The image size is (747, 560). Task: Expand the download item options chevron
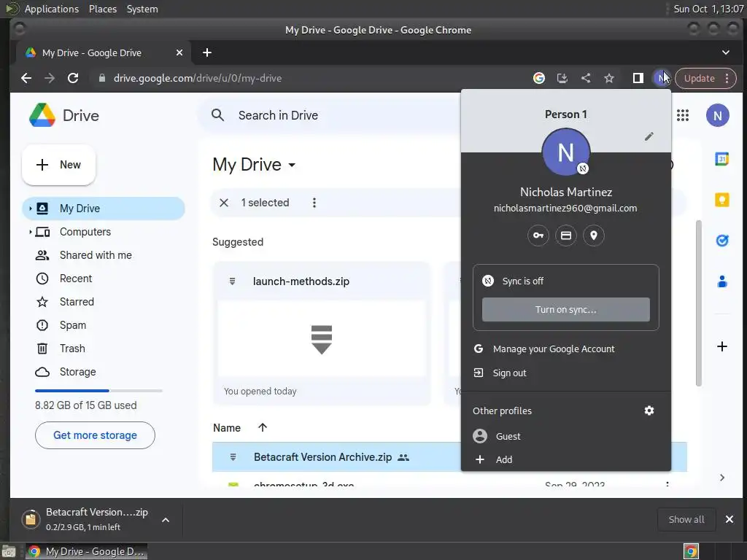coord(166,520)
